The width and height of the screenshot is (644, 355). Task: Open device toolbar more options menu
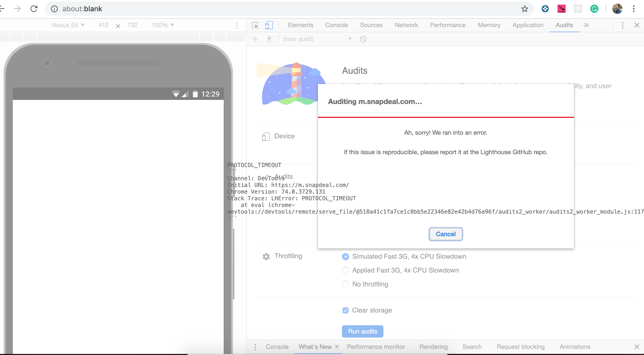[x=237, y=25]
